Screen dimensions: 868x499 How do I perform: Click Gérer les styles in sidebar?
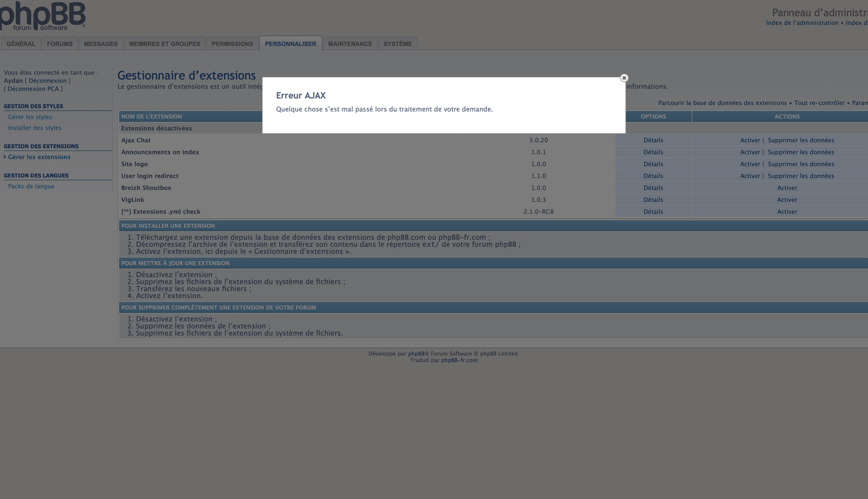coord(30,117)
